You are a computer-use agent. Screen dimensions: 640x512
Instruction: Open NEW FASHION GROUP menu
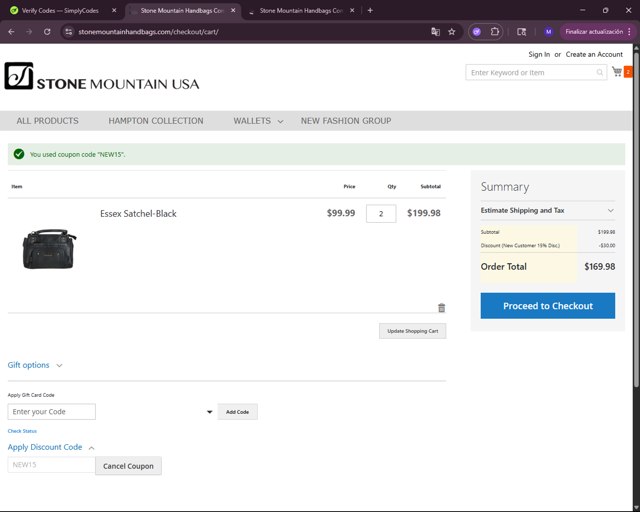346,121
